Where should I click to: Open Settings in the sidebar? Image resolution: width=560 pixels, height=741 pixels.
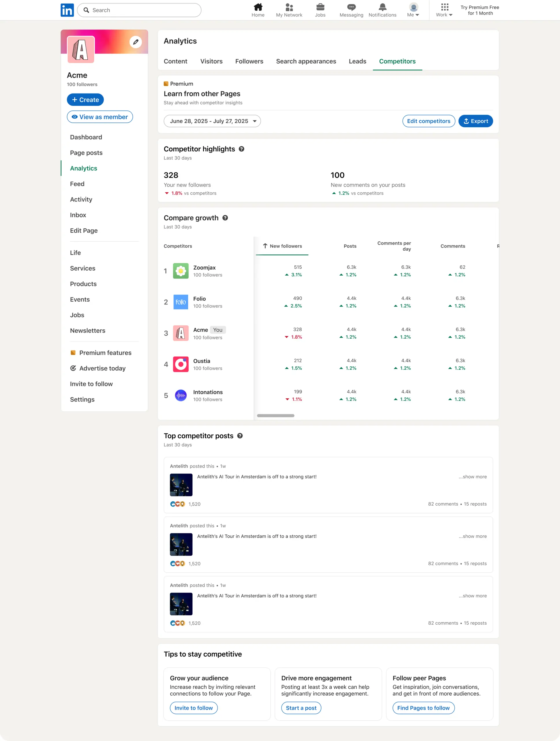82,400
